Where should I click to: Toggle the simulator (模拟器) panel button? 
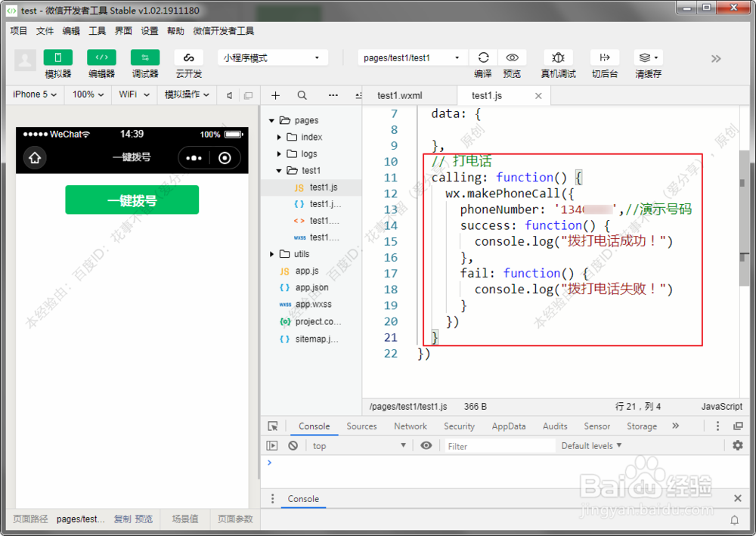[x=58, y=57]
